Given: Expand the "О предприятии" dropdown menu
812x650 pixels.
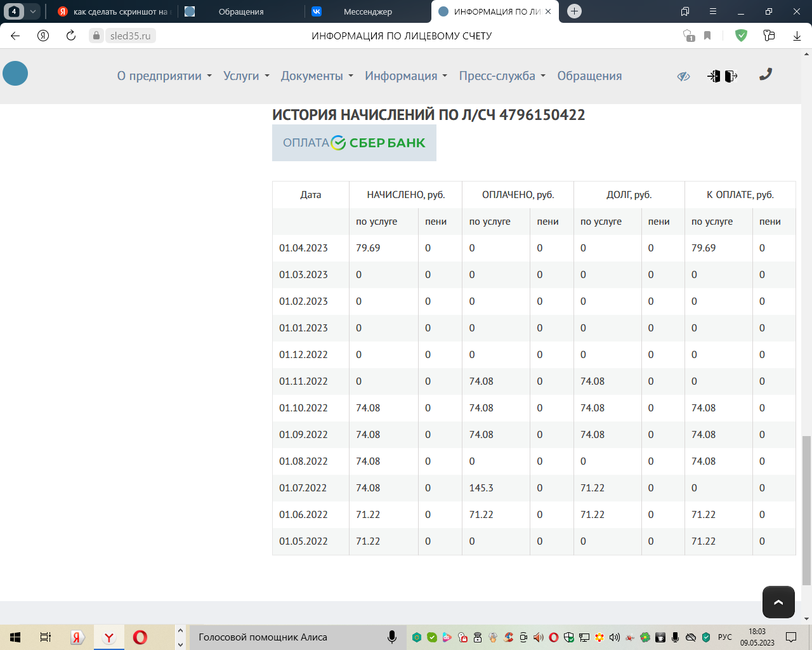Looking at the screenshot, I should tap(164, 76).
